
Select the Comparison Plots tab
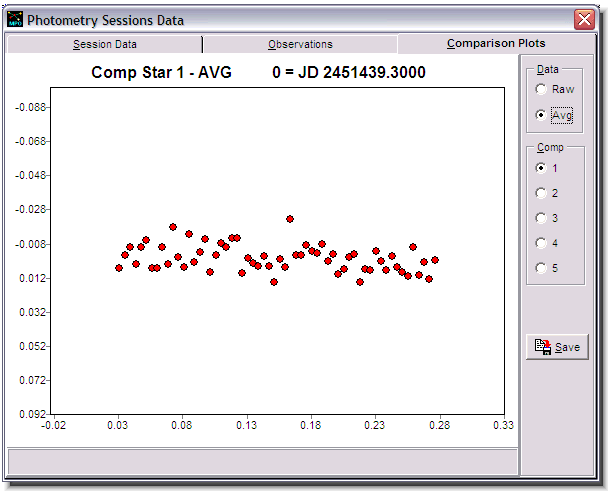tap(496, 43)
